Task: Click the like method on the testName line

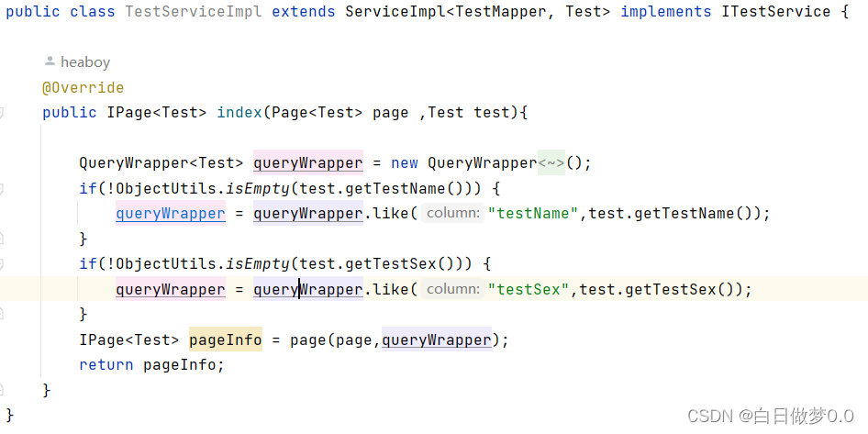Action: point(391,213)
